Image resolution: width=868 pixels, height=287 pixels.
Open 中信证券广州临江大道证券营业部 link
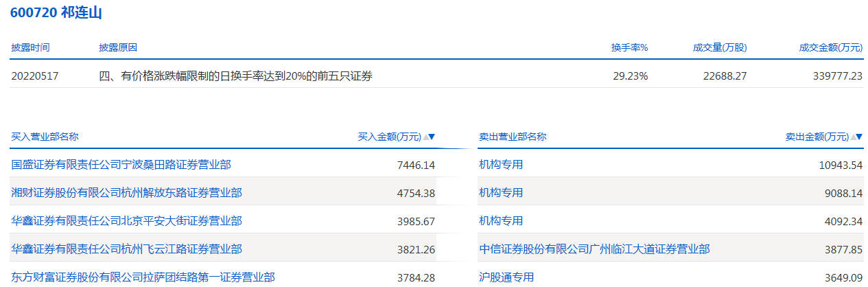(594, 249)
